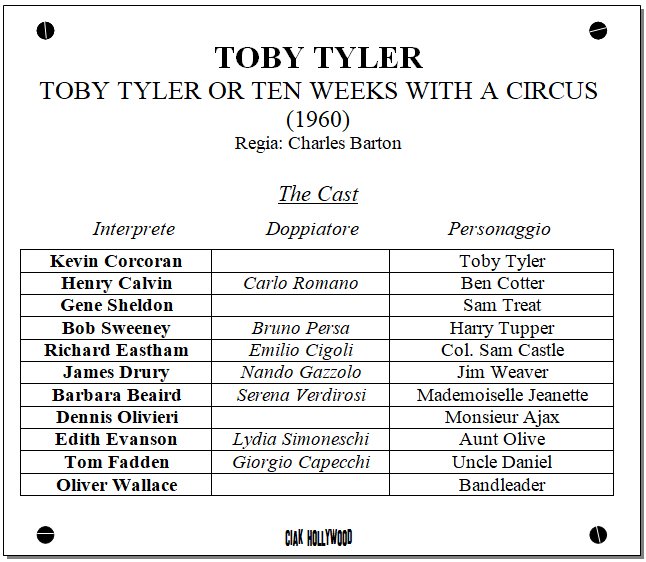Click the Mademoiselle Jeanette character cell
The image size is (646, 562).
[x=502, y=395]
